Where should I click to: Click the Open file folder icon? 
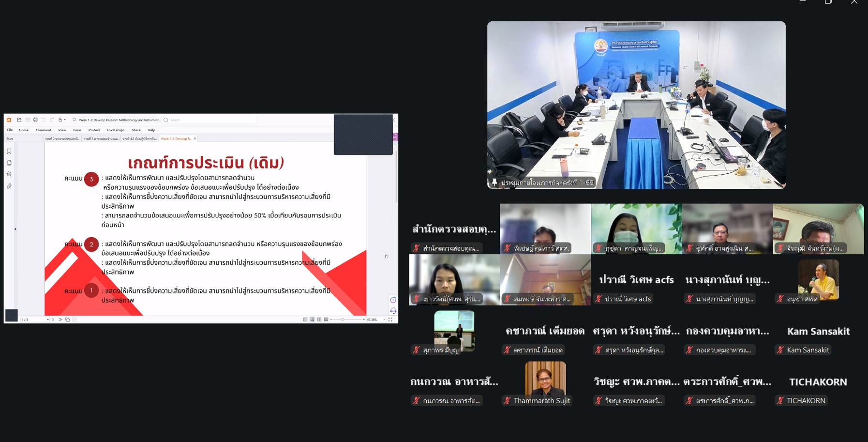coord(19,120)
